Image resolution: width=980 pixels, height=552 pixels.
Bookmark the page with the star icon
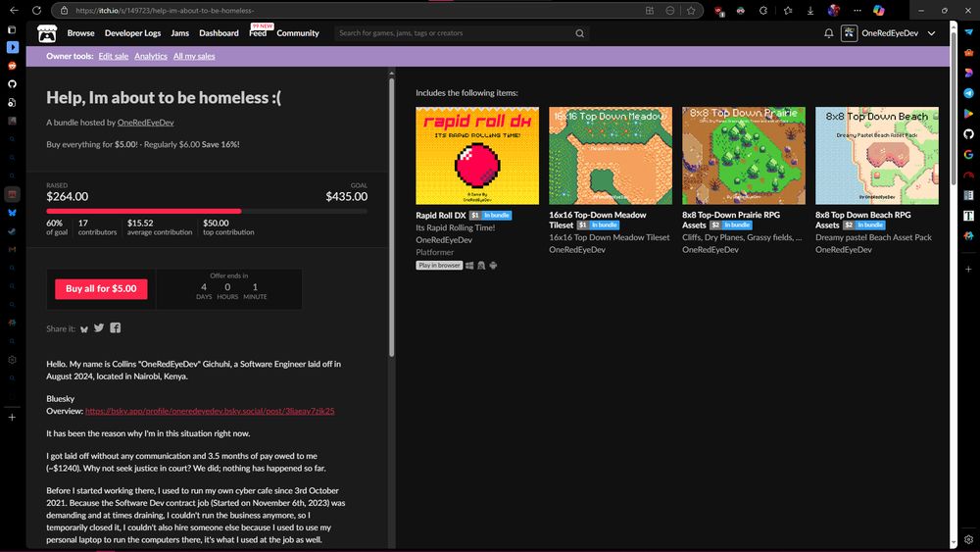[691, 11]
